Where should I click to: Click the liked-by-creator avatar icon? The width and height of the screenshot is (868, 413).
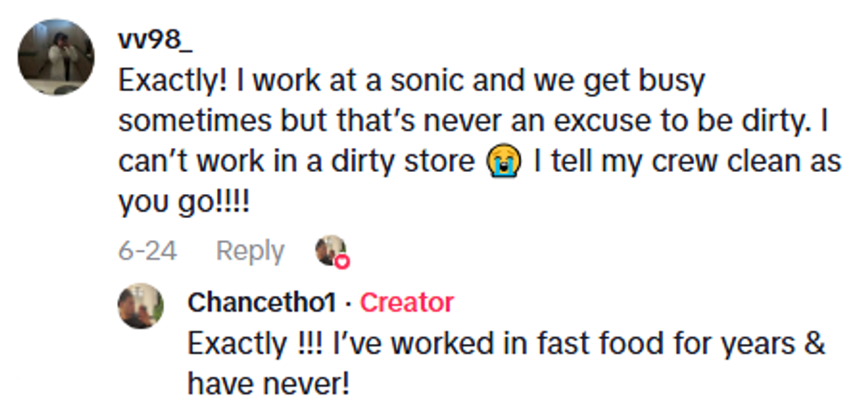point(329,250)
